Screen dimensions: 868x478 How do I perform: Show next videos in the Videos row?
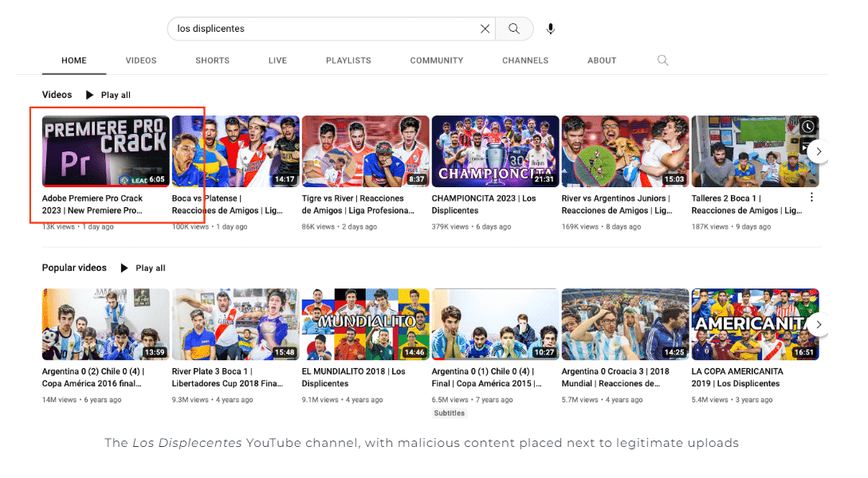click(x=818, y=151)
